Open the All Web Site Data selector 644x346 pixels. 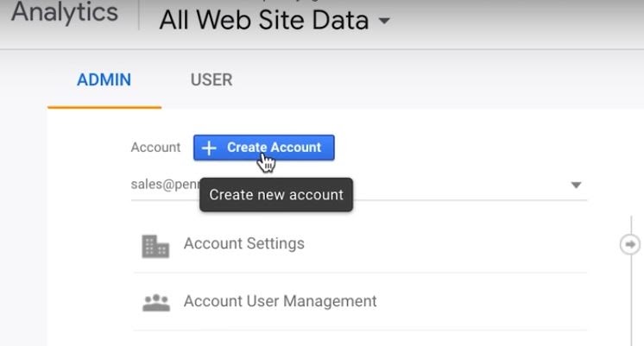pyautogui.click(x=264, y=20)
